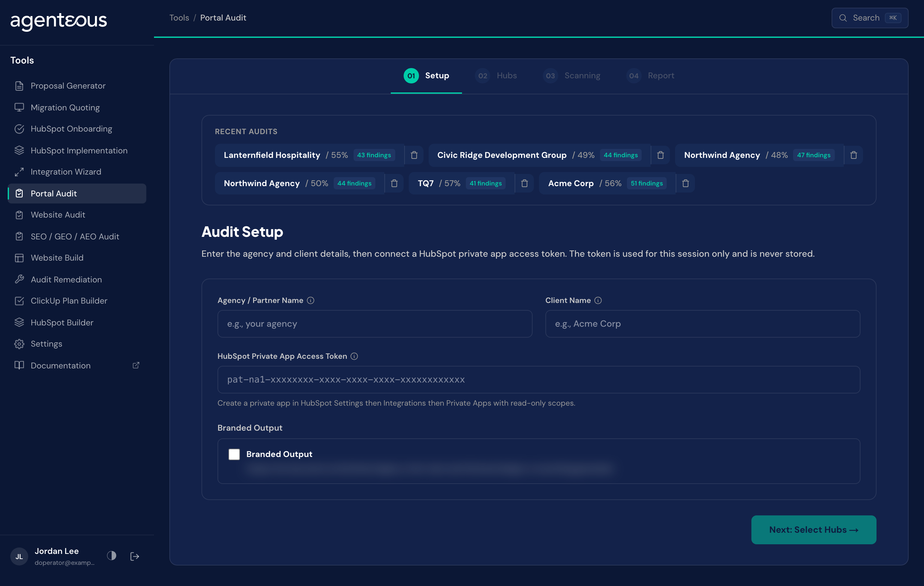Viewport: 924px width, 586px height.
Task: Switch to the Setup step tab
Action: tap(426, 76)
